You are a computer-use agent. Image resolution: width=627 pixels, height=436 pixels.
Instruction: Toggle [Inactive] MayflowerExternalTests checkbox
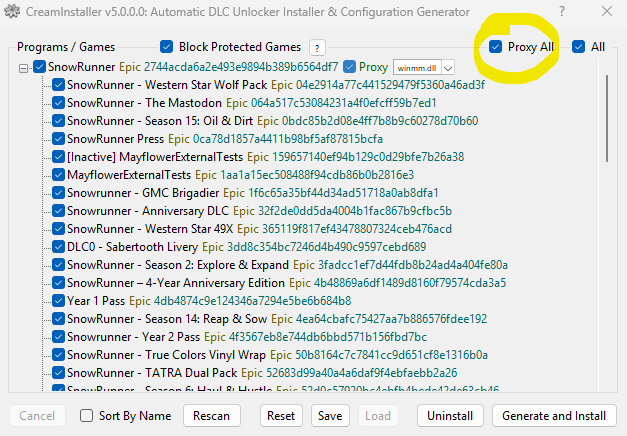(x=58, y=157)
